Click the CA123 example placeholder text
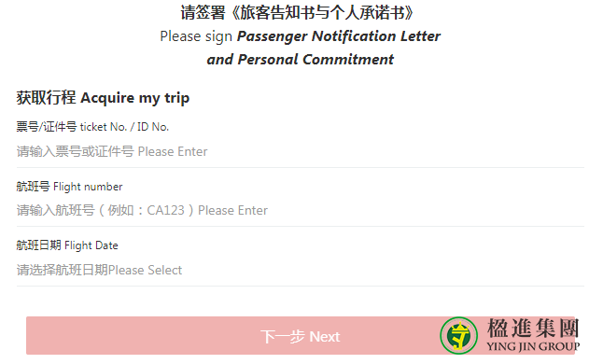The image size is (589, 364). tap(165, 210)
